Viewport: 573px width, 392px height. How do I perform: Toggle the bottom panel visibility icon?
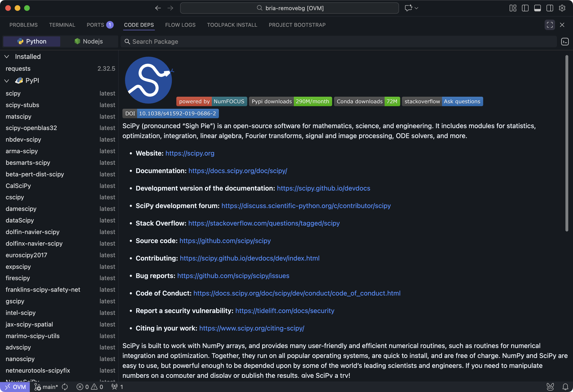(538, 8)
